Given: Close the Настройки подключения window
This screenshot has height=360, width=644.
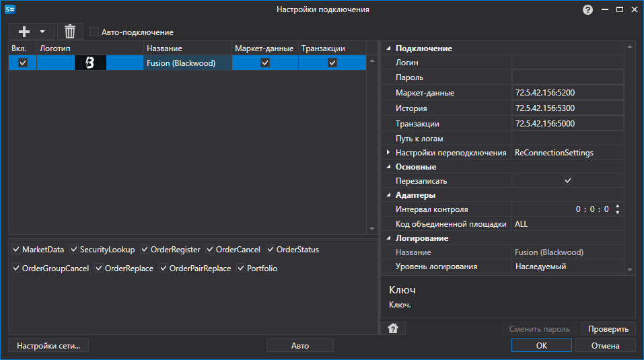Looking at the screenshot, I should pos(635,9).
